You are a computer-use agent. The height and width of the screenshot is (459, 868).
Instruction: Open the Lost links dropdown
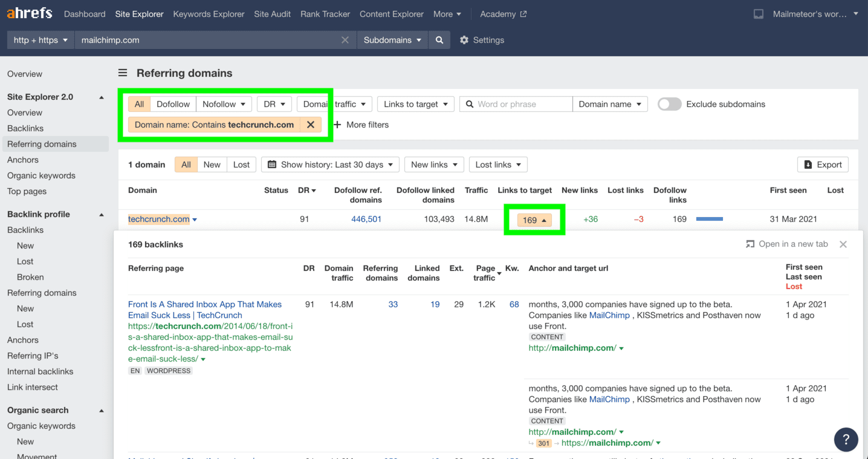(498, 164)
